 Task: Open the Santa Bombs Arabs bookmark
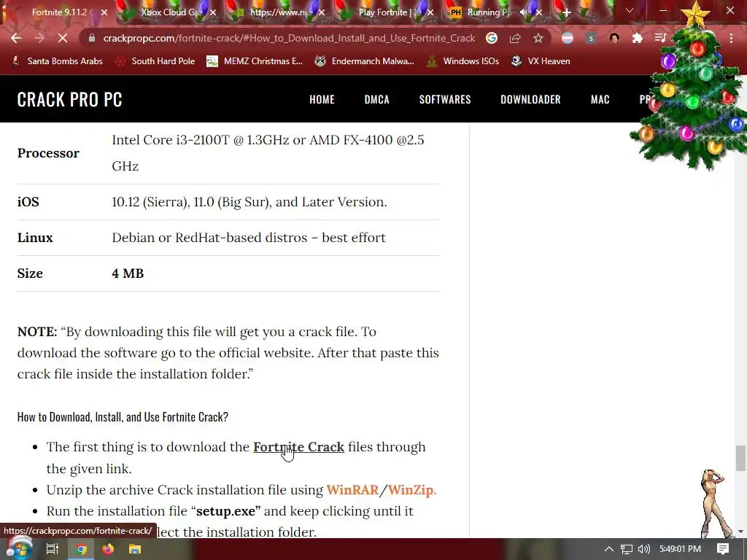(x=57, y=61)
